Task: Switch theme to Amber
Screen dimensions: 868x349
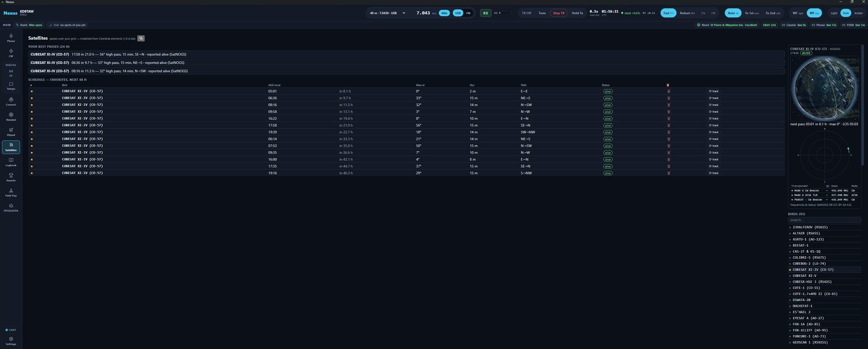Action: coord(859,13)
